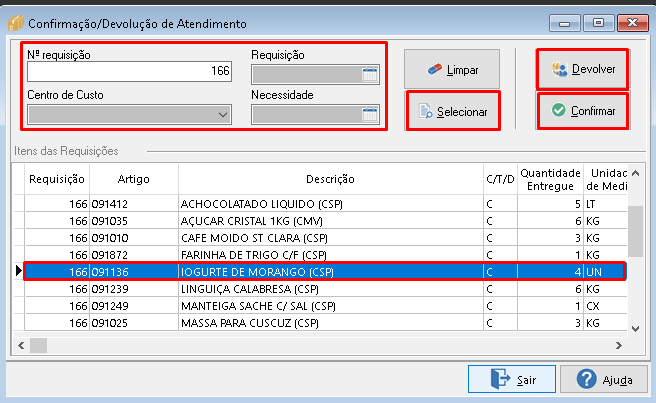Image resolution: width=656 pixels, height=403 pixels.
Task: Select row CAFE MOIDO ST CLARA (CSP)
Action: point(326,238)
